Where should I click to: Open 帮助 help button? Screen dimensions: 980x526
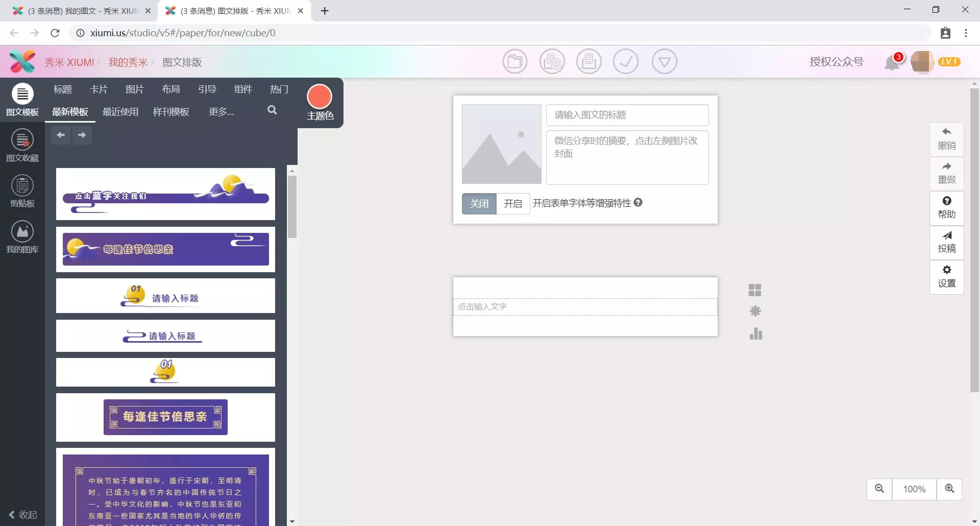pos(947,208)
